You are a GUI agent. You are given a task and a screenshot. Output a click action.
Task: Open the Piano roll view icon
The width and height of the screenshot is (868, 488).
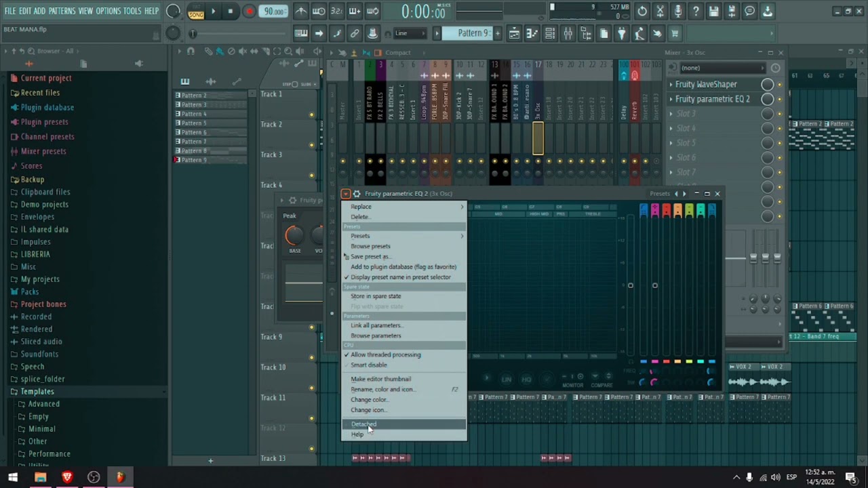pos(532,33)
